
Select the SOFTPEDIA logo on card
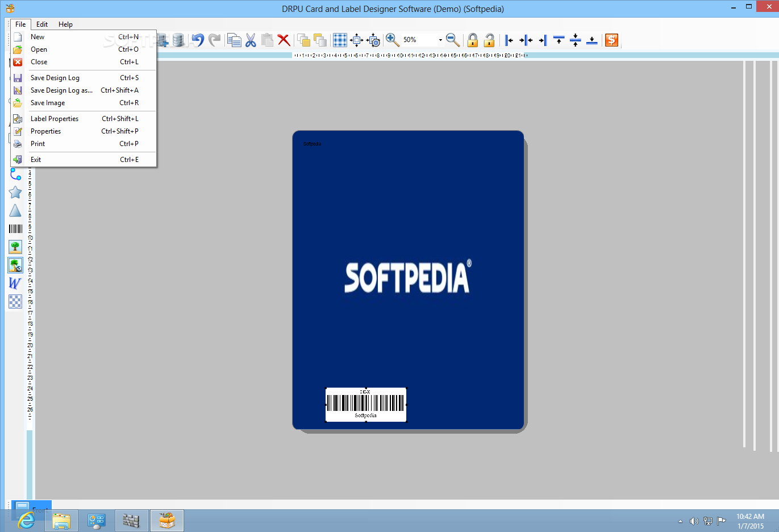coord(408,277)
